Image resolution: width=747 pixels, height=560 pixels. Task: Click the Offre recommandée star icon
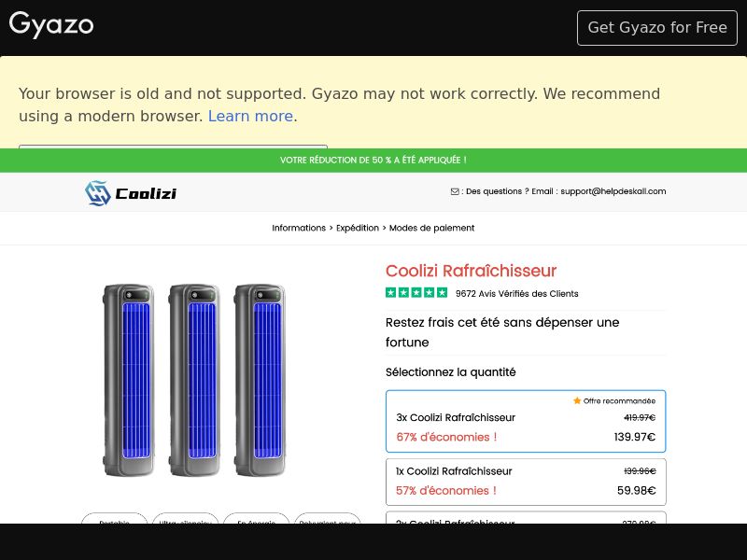pos(577,400)
